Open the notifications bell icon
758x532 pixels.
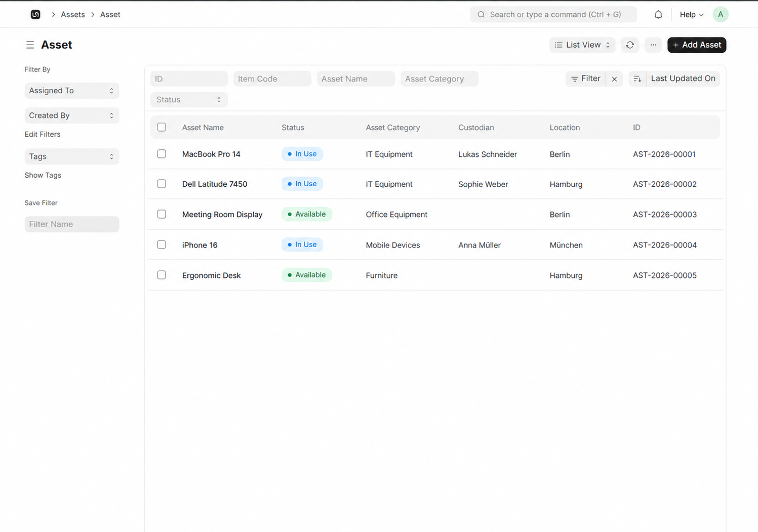click(x=658, y=14)
